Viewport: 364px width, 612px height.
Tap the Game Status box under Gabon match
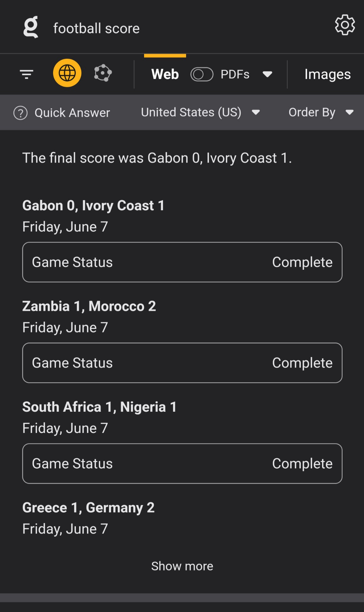click(182, 262)
